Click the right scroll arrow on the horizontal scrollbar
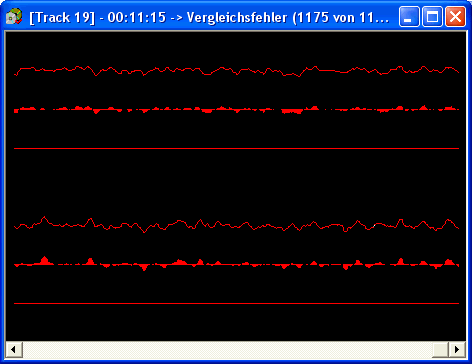Image resolution: width=472 pixels, height=364 pixels. (x=457, y=350)
